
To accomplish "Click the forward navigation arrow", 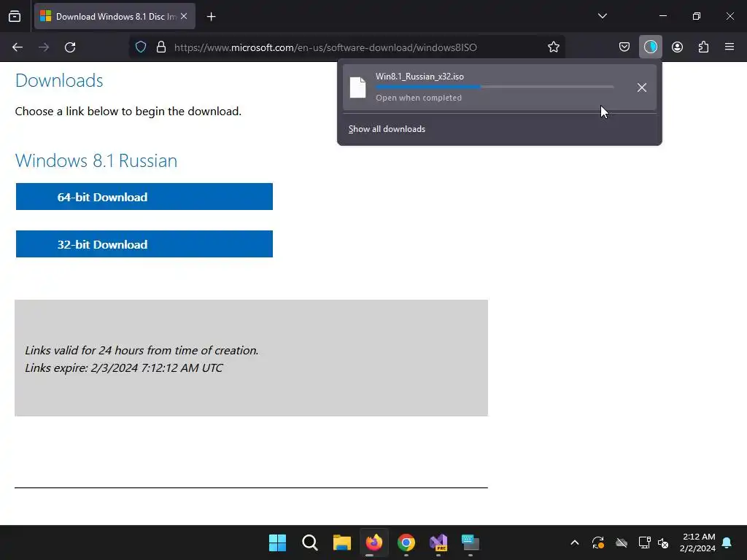I will click(x=44, y=47).
